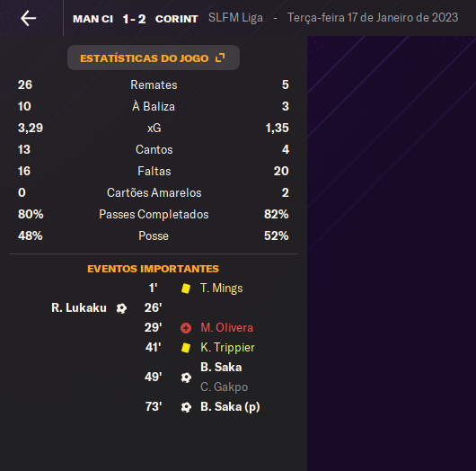
Task: Click the pop-out icon beside Estatísticas do Jogo
Action: point(220,58)
